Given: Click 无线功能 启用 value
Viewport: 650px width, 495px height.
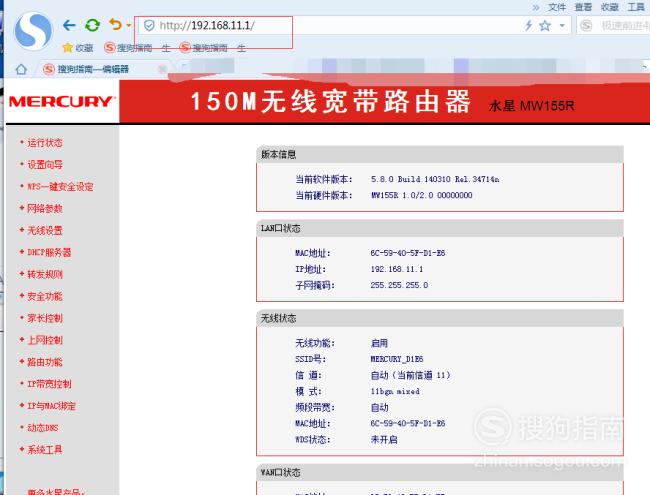Looking at the screenshot, I should click(379, 343).
